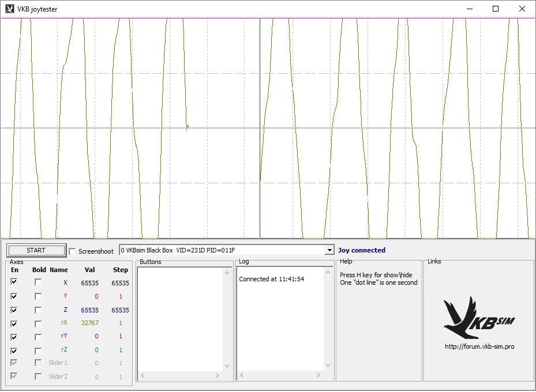Enable Bold for the rX axis
The width and height of the screenshot is (536, 392).
click(x=38, y=323)
